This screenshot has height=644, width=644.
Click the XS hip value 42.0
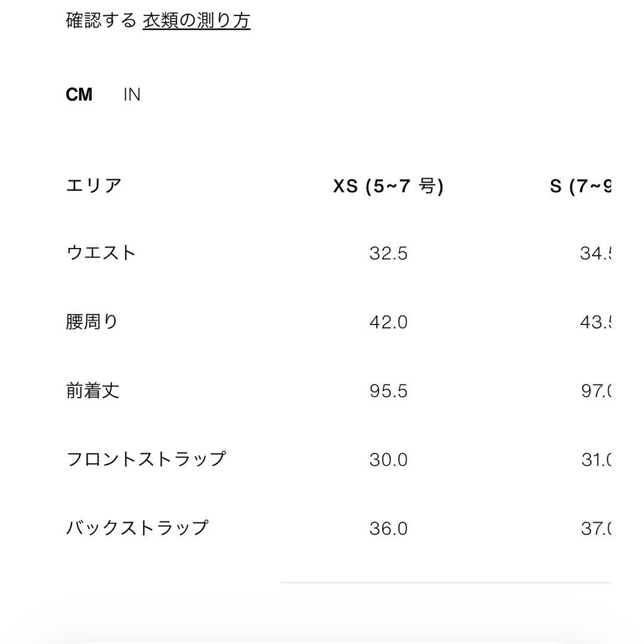pyautogui.click(x=388, y=323)
